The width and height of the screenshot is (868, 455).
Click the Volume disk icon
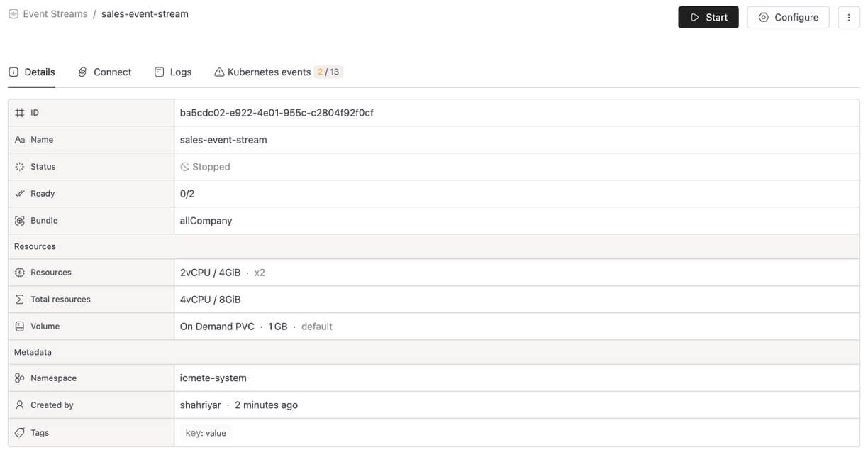point(20,327)
